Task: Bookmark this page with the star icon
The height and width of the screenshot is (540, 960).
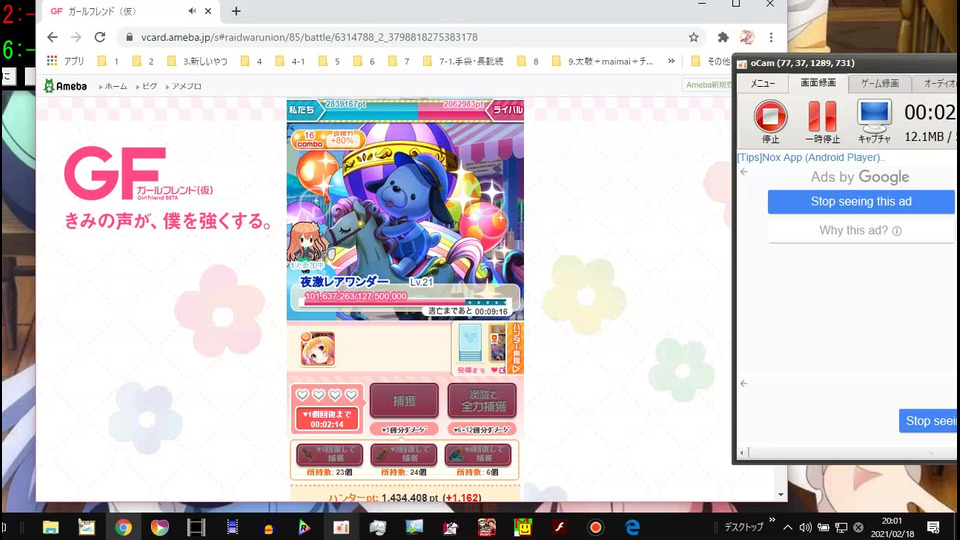Action: (693, 37)
